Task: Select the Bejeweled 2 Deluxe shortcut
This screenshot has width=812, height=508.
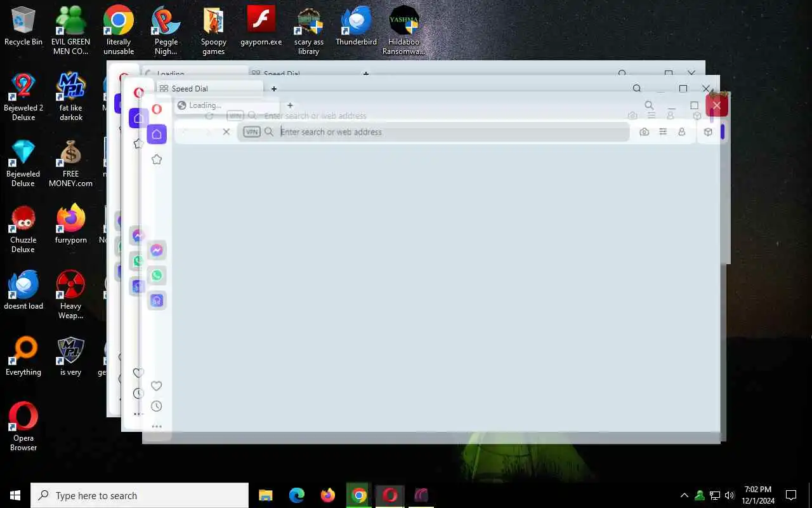Action: pos(23,97)
